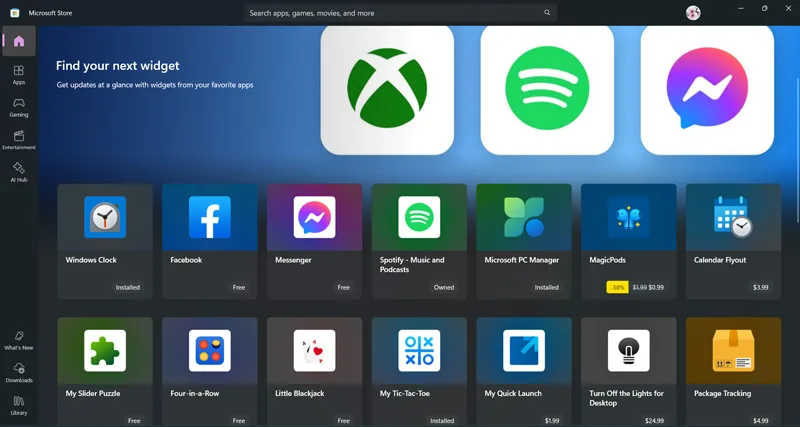
Task: Click the "Four-in-a-Row" title text
Action: point(195,393)
